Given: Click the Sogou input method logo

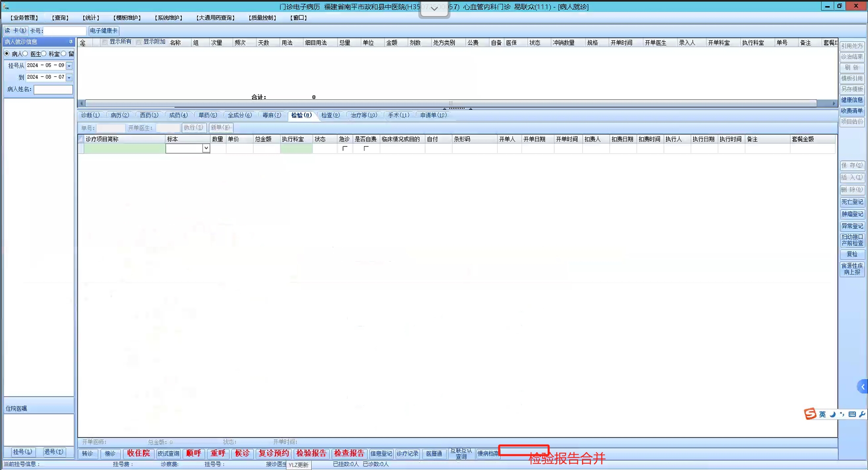Looking at the screenshot, I should tap(810, 414).
